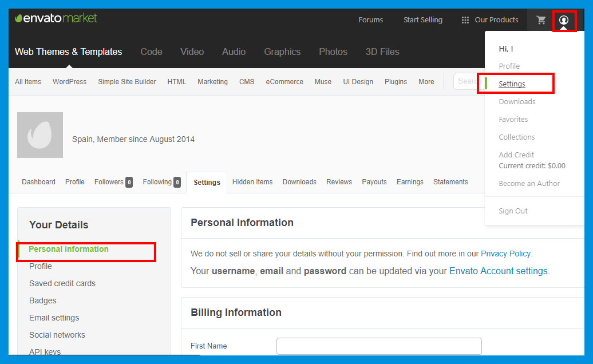Switch to the Payouts tab

tap(374, 182)
